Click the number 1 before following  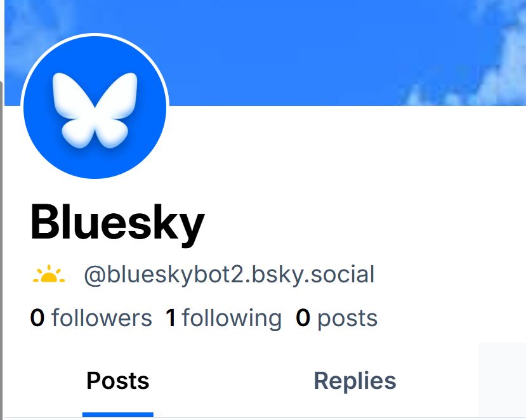[x=171, y=318]
